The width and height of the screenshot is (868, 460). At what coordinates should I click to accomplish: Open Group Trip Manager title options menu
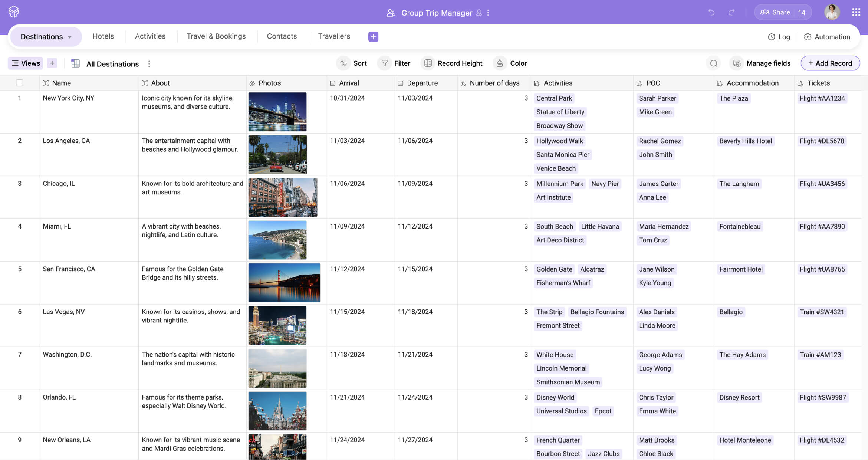tap(488, 13)
